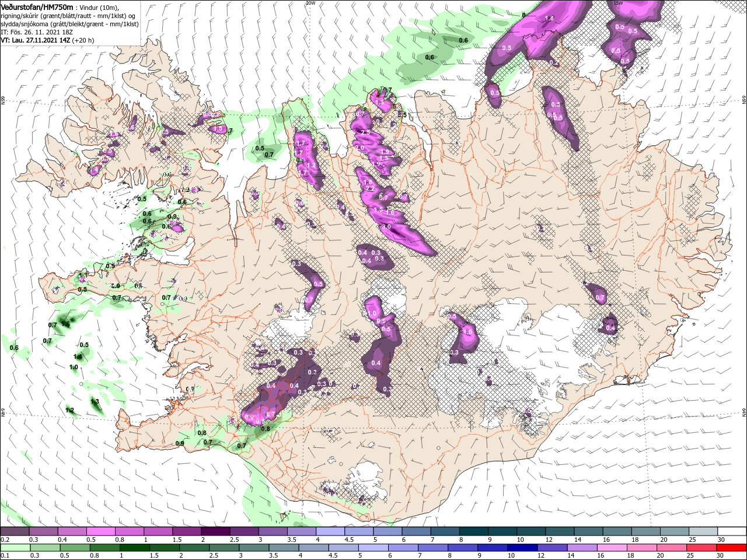Screen dimensions: 747x560
Task: Click the '3.5' label in the upper legend row
Action: point(291,540)
